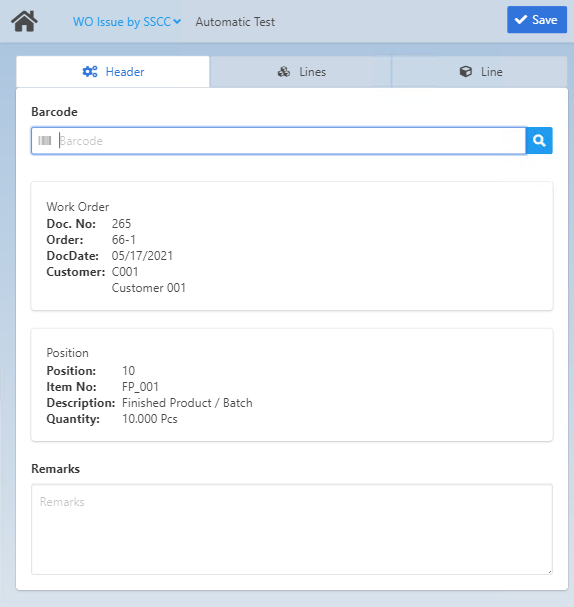Select the Position details card
Image resolution: width=574 pixels, height=607 pixels.
(292, 385)
